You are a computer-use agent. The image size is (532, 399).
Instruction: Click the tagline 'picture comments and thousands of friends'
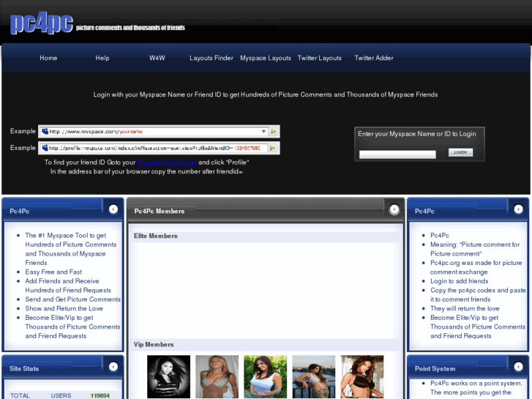tap(130, 28)
